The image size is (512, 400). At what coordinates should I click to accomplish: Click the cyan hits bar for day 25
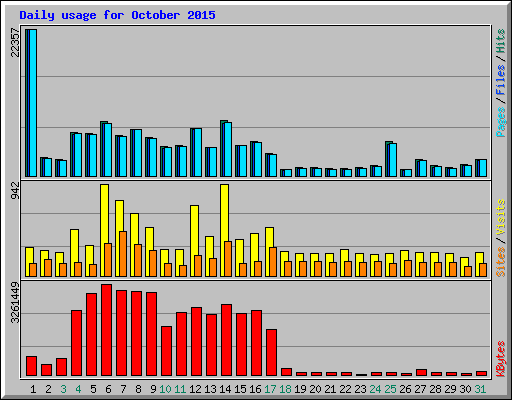pyautogui.click(x=393, y=160)
